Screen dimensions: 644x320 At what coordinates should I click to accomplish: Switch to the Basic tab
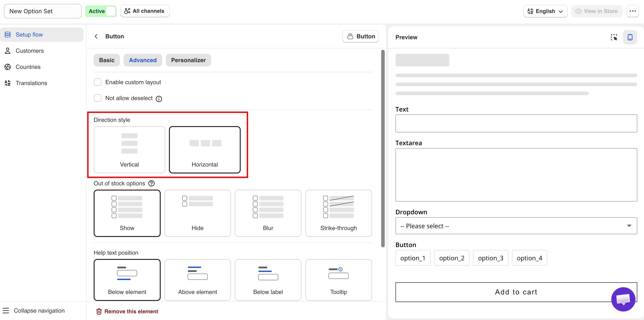(107, 60)
